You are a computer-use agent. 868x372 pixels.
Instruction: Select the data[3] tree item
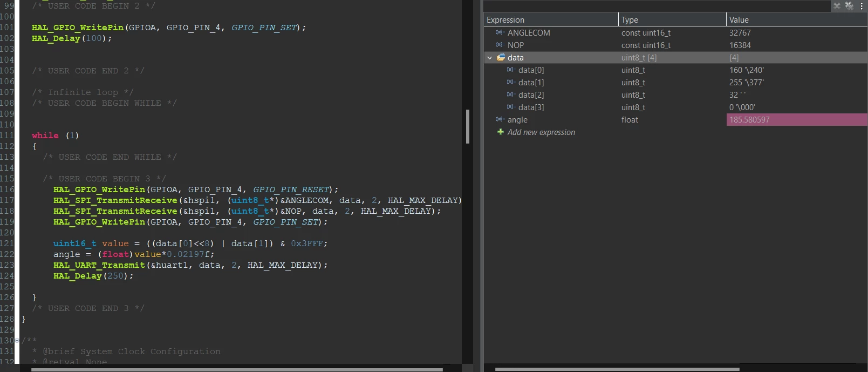[x=531, y=107]
